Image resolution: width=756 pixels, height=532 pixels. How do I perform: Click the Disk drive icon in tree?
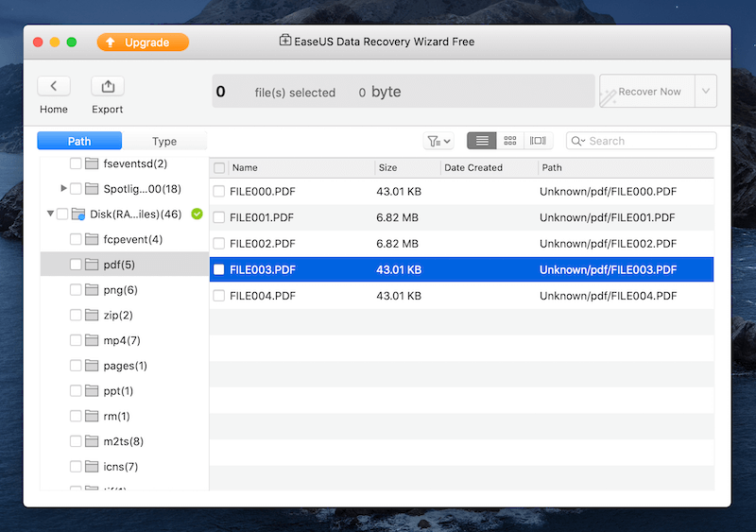78,215
